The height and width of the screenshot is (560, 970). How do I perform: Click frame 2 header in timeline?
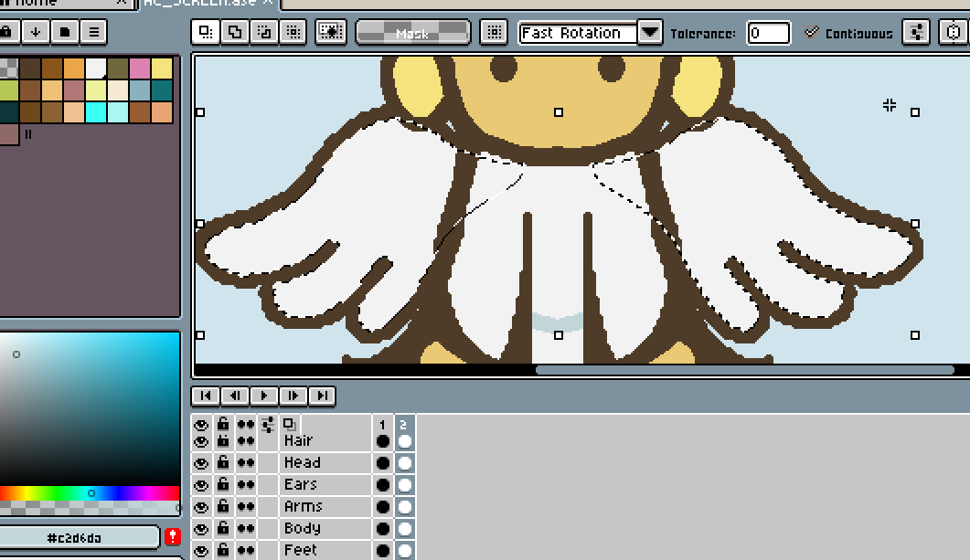(x=404, y=425)
